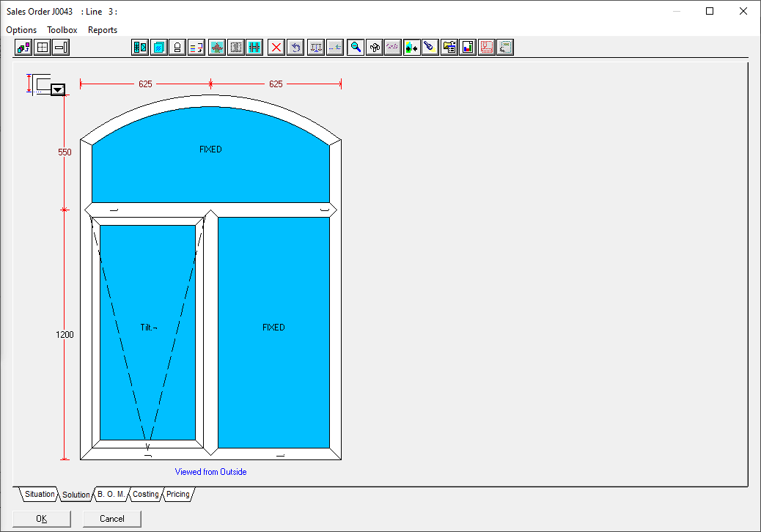
Task: Click the crosshair grid toolbar icon
Action: click(x=43, y=48)
